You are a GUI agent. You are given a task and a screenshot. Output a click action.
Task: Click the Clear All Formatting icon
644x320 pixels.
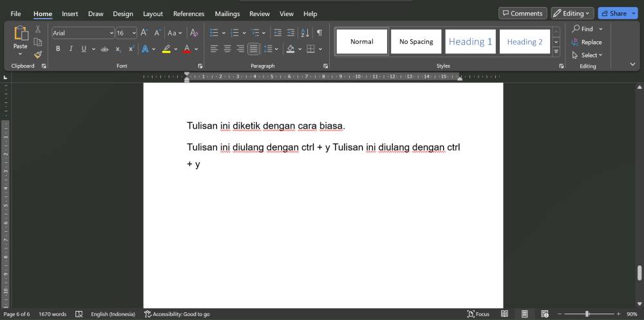(194, 33)
